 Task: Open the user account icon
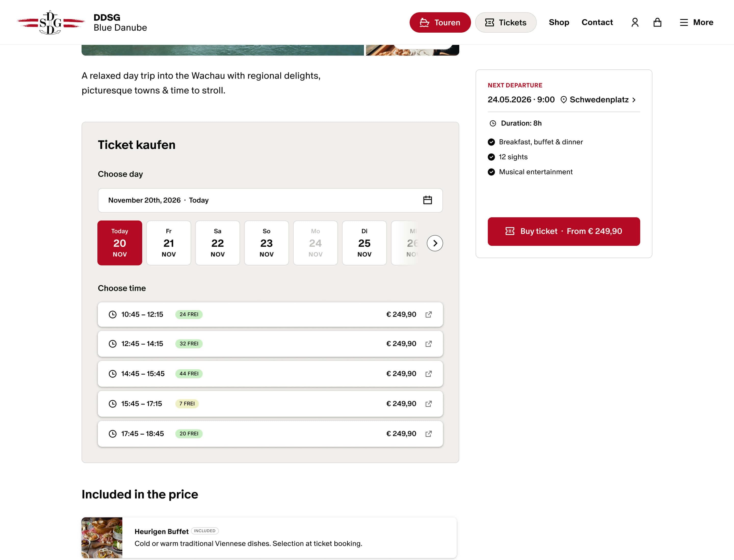(x=635, y=22)
